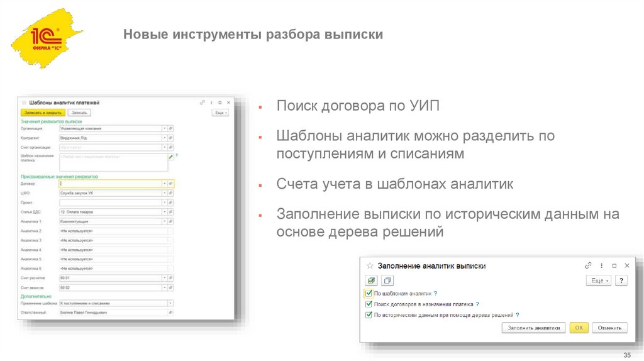
Task: Expand Статья ДДС dropdown
Action: click(164, 212)
